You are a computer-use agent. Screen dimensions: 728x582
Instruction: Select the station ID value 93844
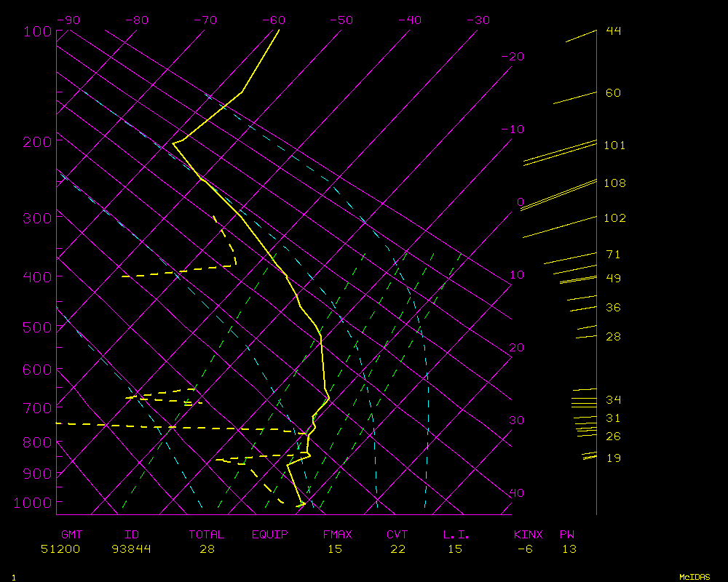(132, 549)
